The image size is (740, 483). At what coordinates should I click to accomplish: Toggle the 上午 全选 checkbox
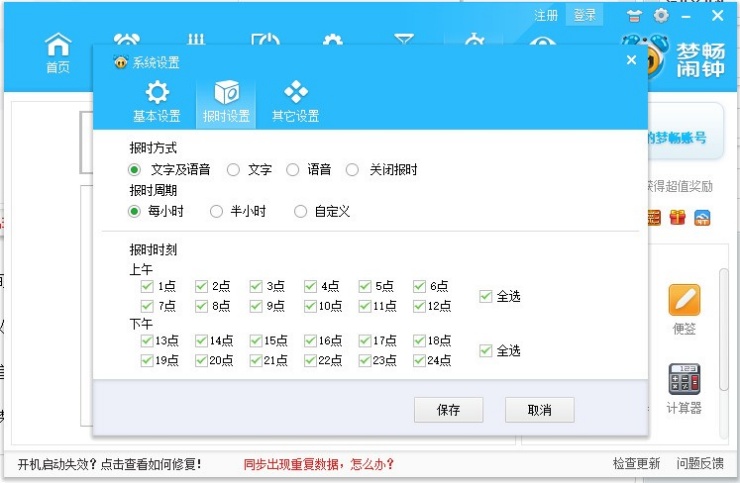tap(486, 296)
